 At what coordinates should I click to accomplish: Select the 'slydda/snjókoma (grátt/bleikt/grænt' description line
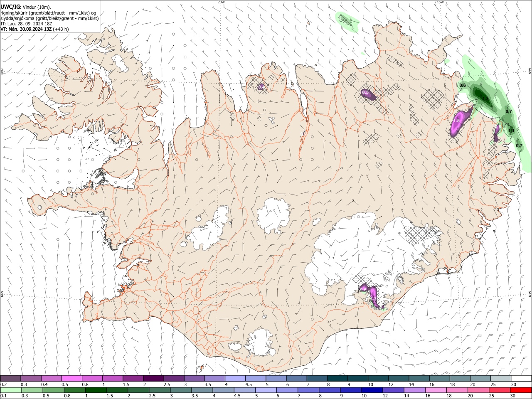[x=49, y=18]
